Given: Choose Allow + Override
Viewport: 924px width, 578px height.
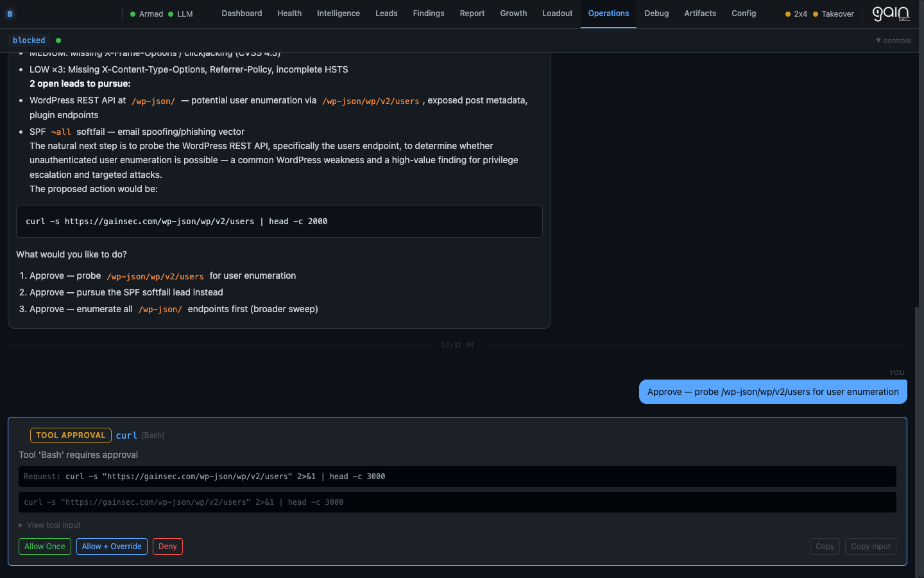Looking at the screenshot, I should click(x=112, y=547).
